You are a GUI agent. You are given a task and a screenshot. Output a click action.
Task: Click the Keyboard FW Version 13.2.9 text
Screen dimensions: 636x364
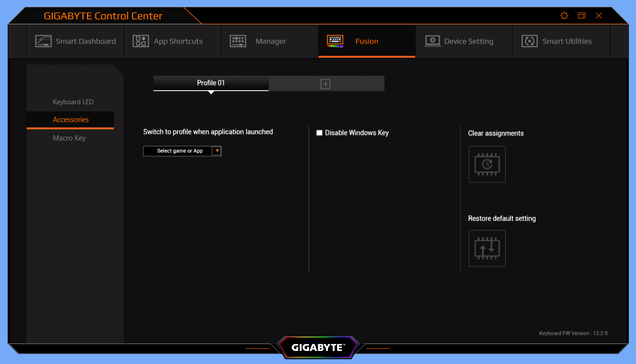click(574, 334)
